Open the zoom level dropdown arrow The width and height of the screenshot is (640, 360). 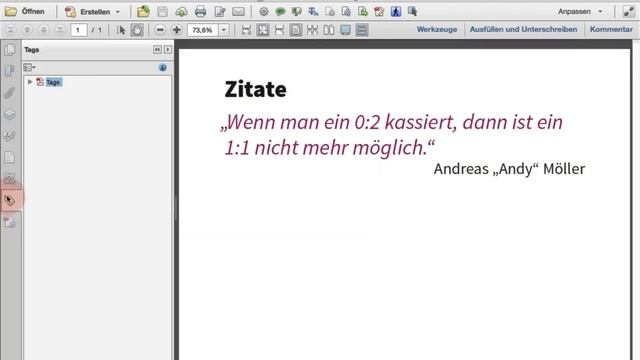click(x=224, y=30)
